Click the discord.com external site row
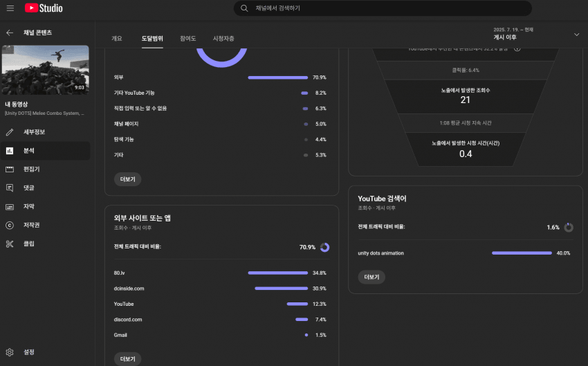The width and height of the screenshot is (588, 366). (x=220, y=320)
